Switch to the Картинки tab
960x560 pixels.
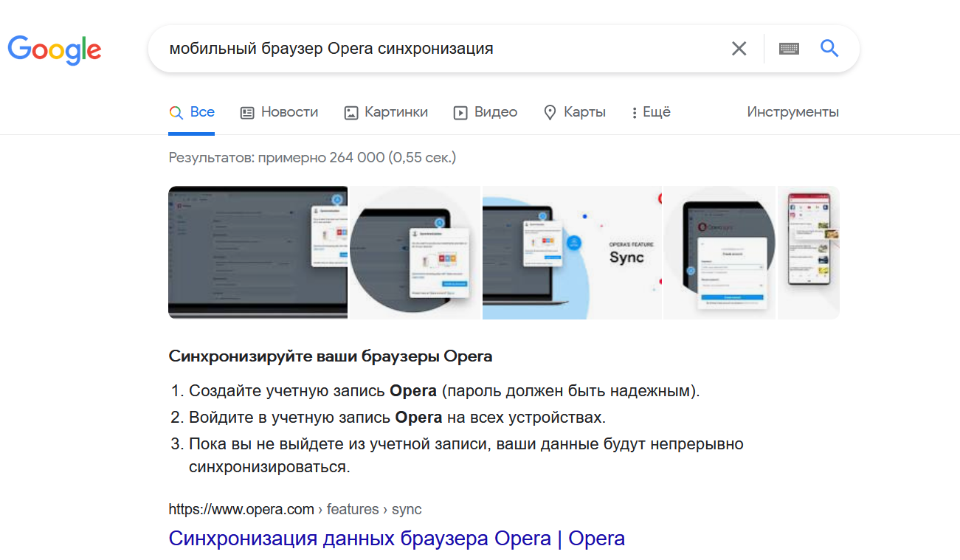point(386,112)
